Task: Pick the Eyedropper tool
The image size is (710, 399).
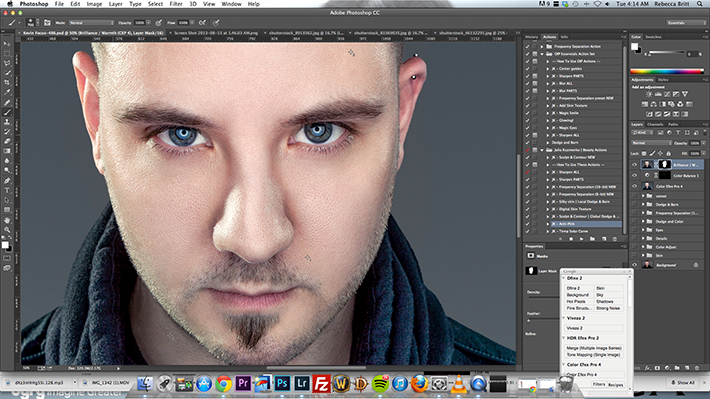Action: pos(7,92)
